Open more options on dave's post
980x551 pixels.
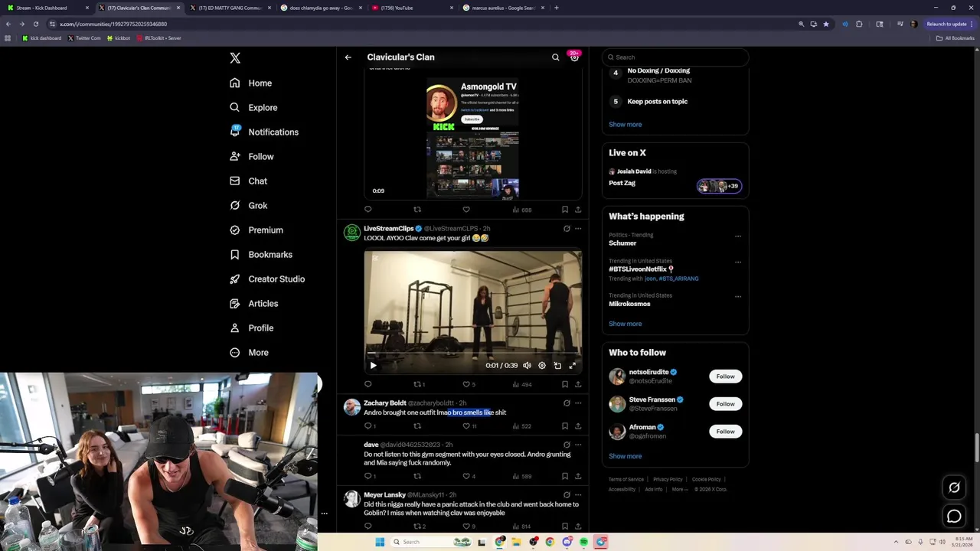point(578,445)
